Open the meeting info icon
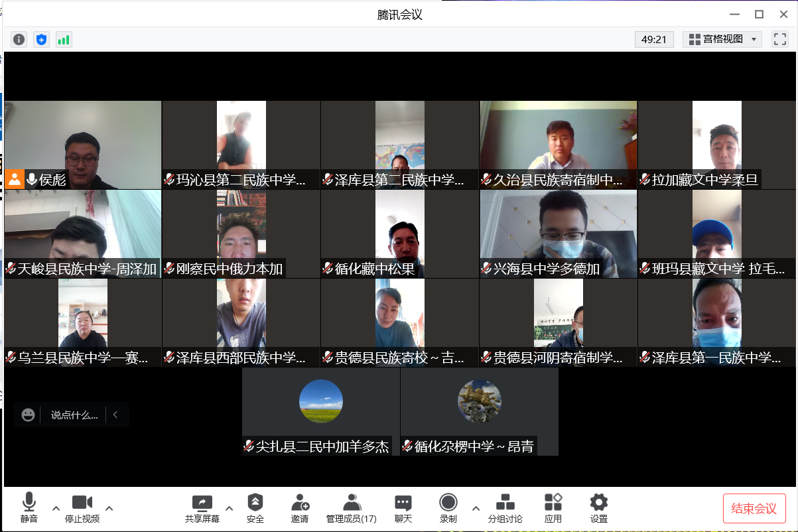The height and width of the screenshot is (532, 798). [19, 40]
